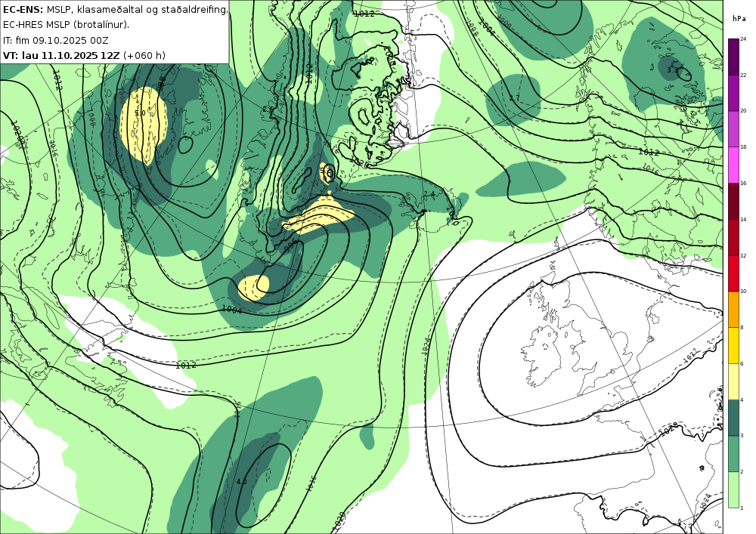Click the dark purple 22–24 hPa colorbar segment
Screen dimensions: 756x534
[733, 57]
